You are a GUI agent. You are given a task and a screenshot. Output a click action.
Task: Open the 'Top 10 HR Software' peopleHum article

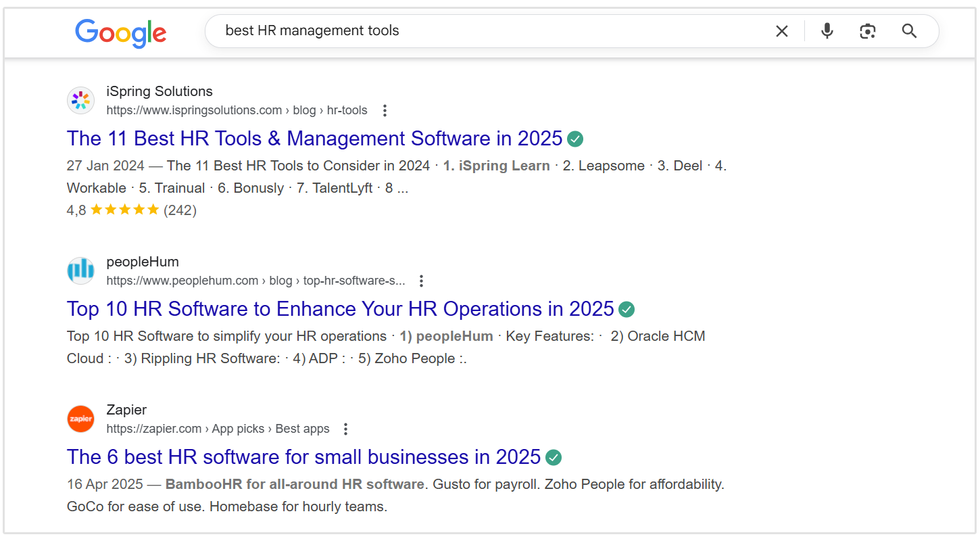tap(338, 308)
